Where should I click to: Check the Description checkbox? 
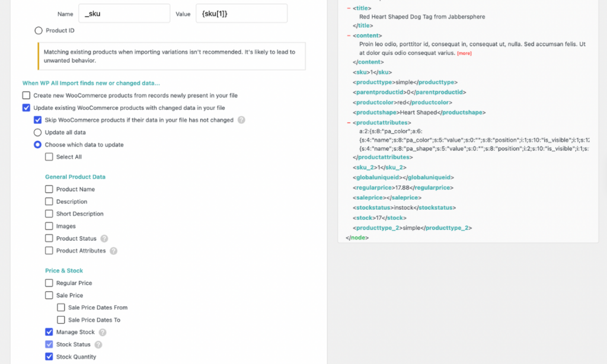[x=49, y=202]
